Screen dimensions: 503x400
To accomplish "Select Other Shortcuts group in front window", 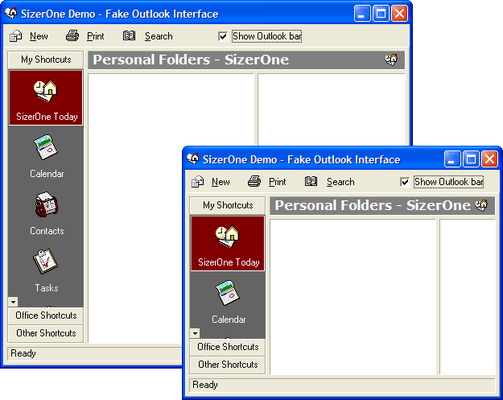I will click(228, 365).
